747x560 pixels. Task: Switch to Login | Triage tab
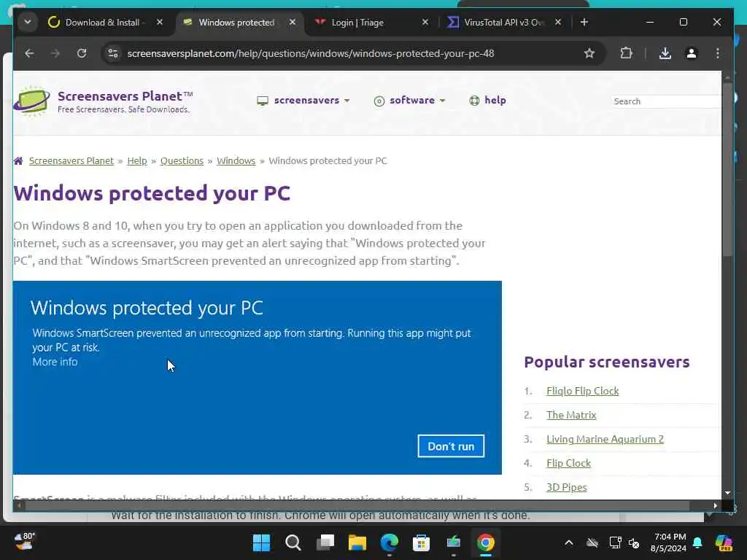click(x=357, y=23)
